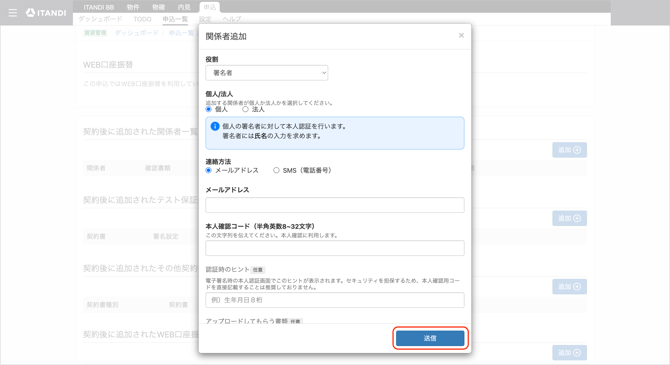The image size is (670, 365).
Task: Open ダッシュボード in the sub menu
Action: click(x=100, y=19)
